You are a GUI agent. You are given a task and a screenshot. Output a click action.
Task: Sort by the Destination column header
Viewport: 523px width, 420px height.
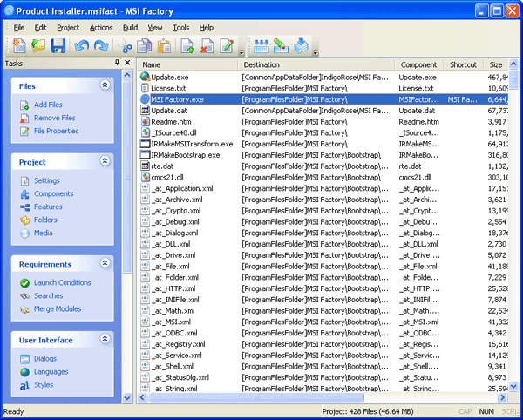pyautogui.click(x=316, y=64)
